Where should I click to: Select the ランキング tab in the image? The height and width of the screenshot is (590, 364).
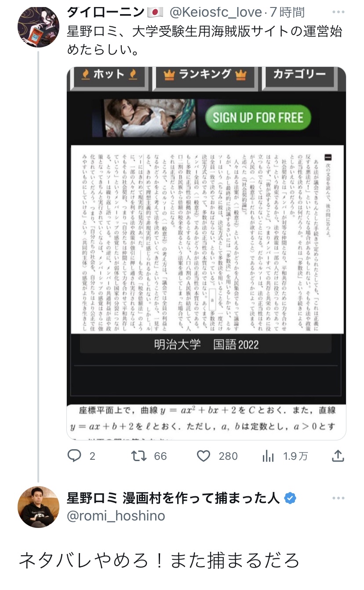[x=205, y=75]
